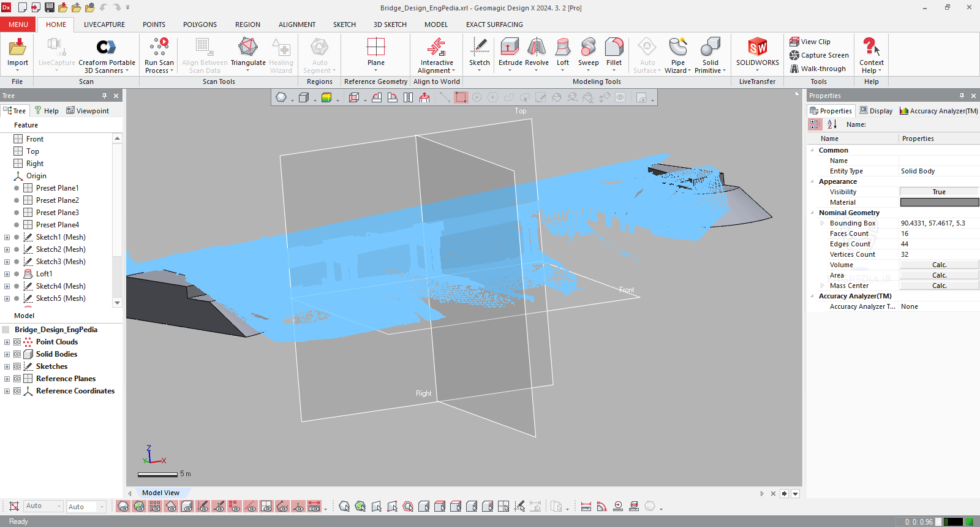The width and height of the screenshot is (980, 527).
Task: Switch to EXACT SURFACING ribbon tab
Action: 494,25
